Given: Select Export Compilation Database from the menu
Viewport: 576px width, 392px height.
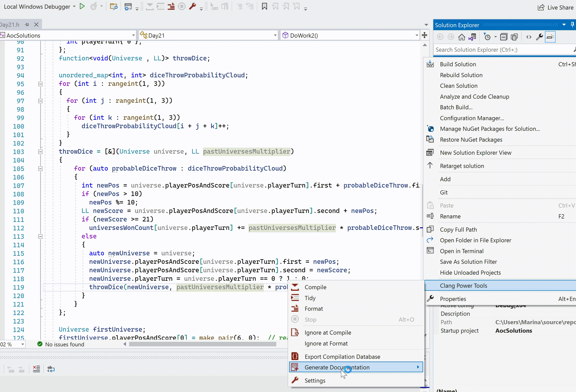Looking at the screenshot, I should pyautogui.click(x=343, y=356).
